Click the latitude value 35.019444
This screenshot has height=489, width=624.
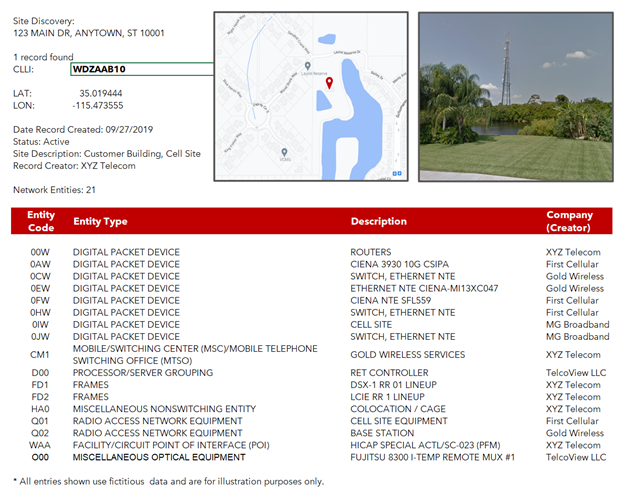(101, 92)
